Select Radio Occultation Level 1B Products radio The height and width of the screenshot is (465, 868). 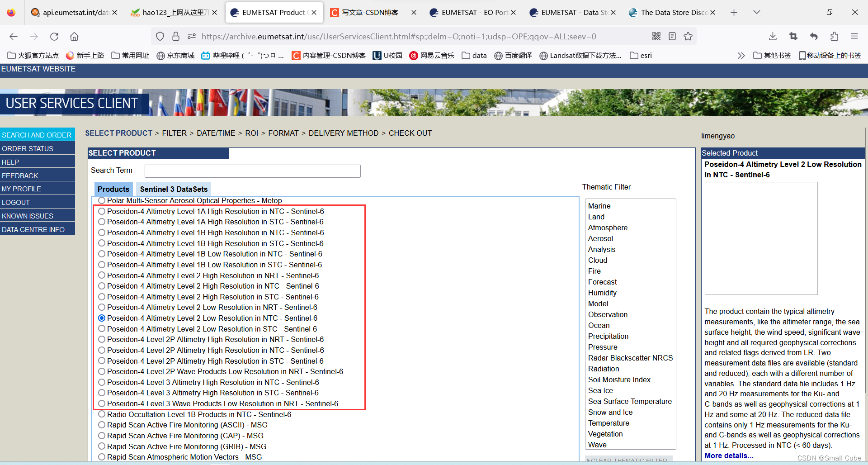102,414
